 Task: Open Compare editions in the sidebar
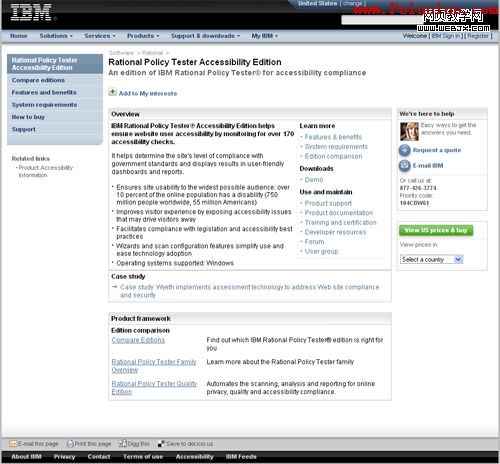tap(38, 80)
